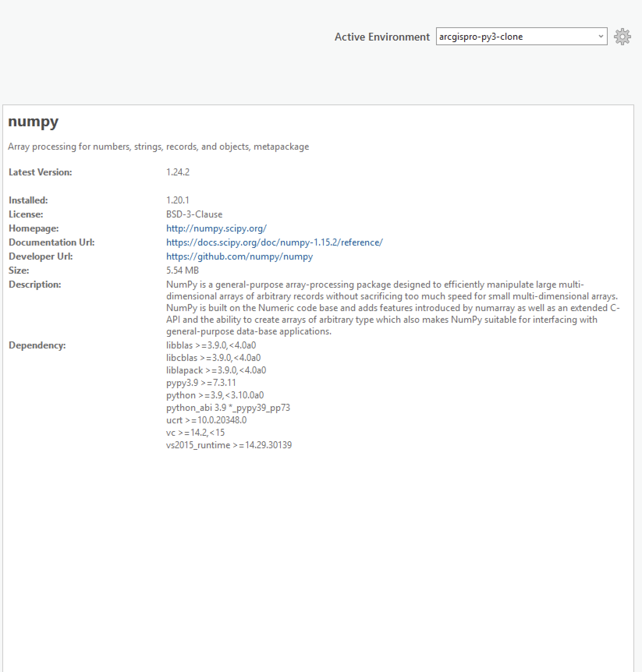Viewport: 642px width, 672px height.
Task: Click the python >=3.9 dependency line
Action: [215, 395]
